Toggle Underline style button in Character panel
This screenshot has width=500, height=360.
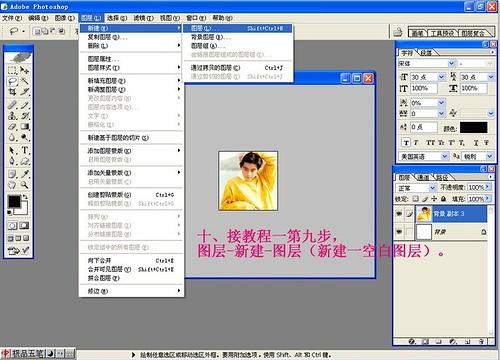tap(476, 143)
